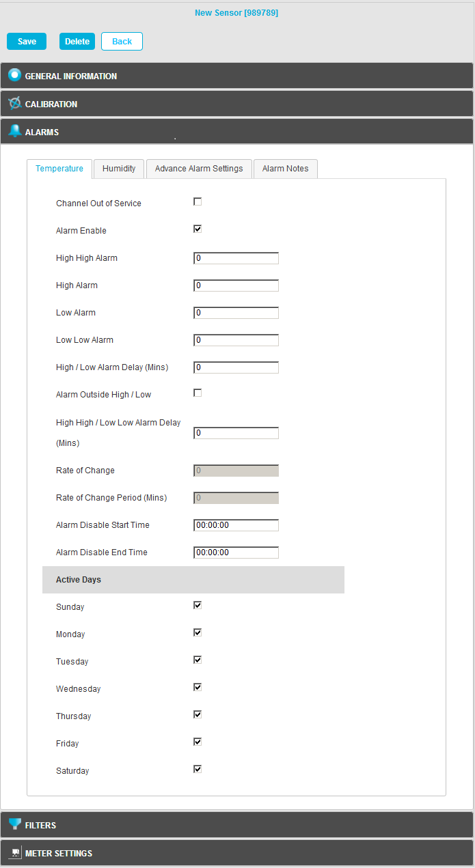Click the Alarms bell icon
The width and height of the screenshot is (475, 868).
coord(14,131)
